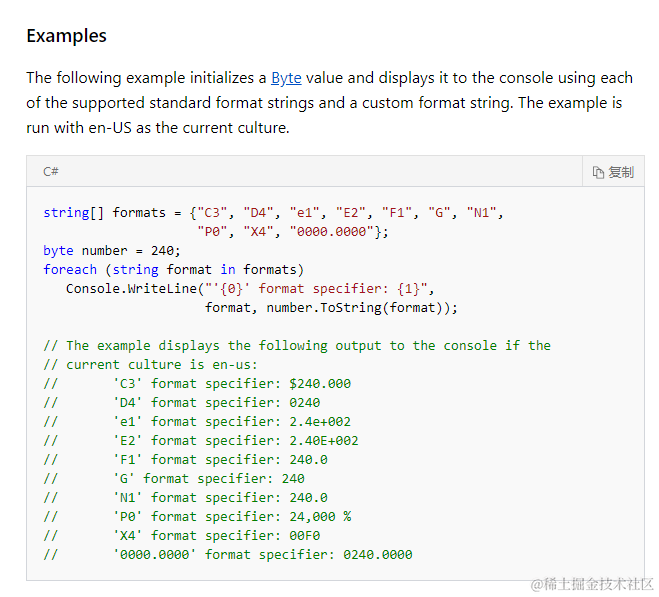
Task: Click the "0000.0000" custom format string
Action: point(332,232)
